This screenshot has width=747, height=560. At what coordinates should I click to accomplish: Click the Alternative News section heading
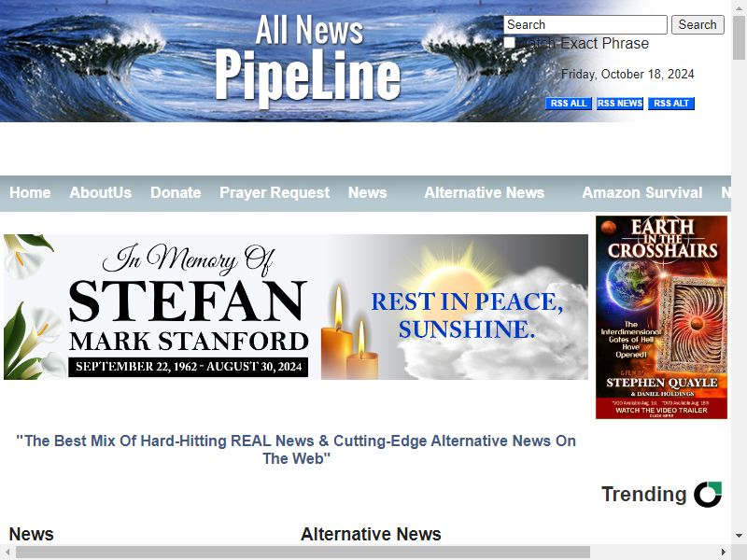pos(371,534)
